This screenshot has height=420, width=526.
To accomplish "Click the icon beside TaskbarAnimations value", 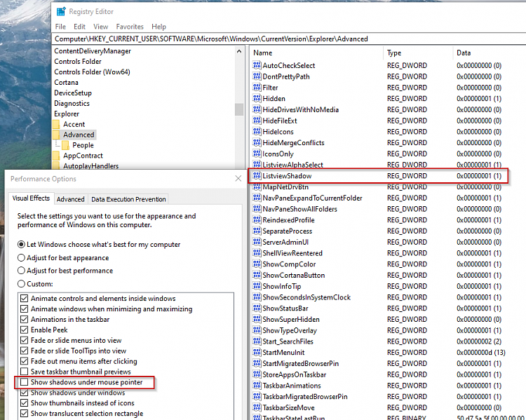I will pyautogui.click(x=257, y=386).
